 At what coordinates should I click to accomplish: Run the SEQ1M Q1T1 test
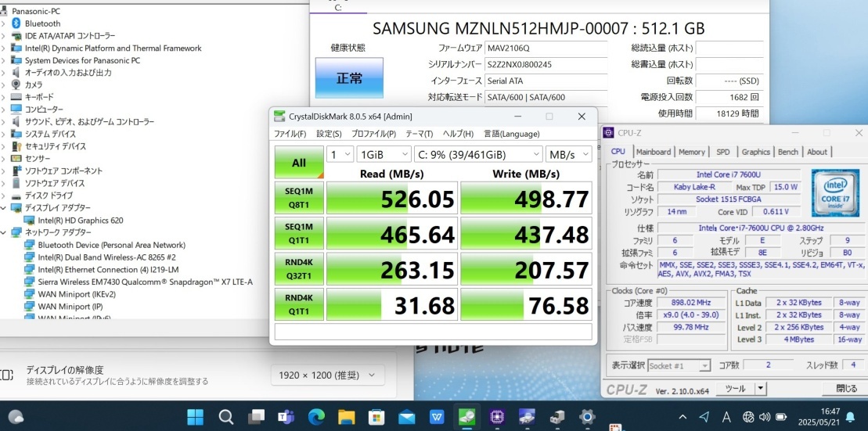[x=299, y=233]
